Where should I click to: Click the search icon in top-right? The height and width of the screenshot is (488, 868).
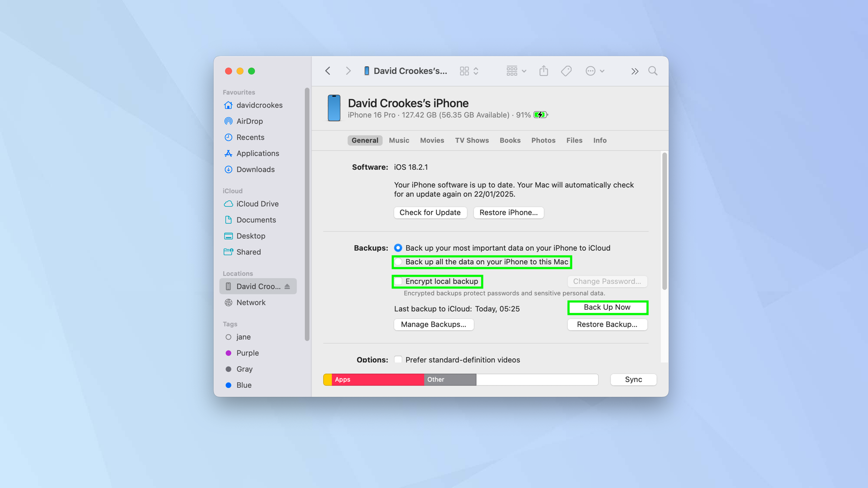point(653,71)
